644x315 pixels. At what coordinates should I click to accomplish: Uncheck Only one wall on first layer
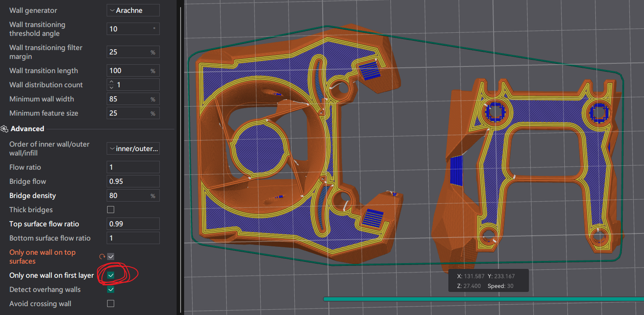tap(110, 275)
